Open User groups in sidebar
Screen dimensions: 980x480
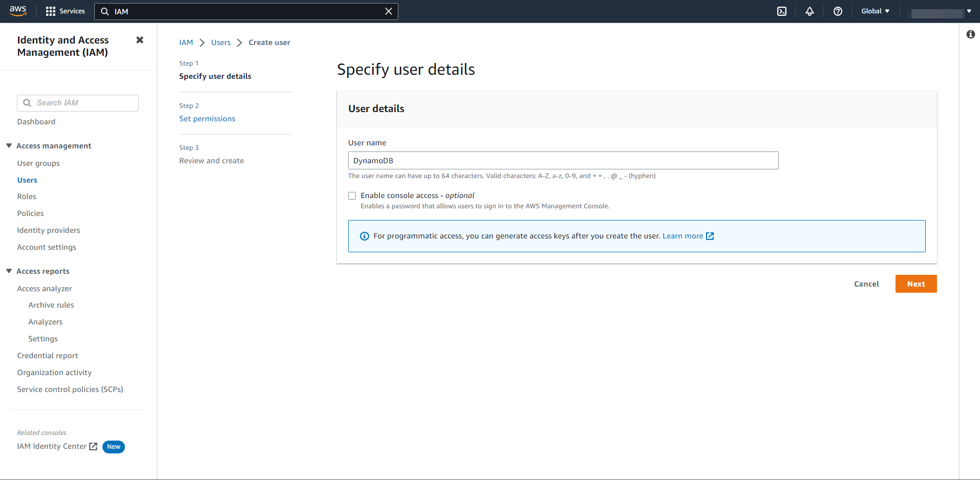tap(38, 163)
